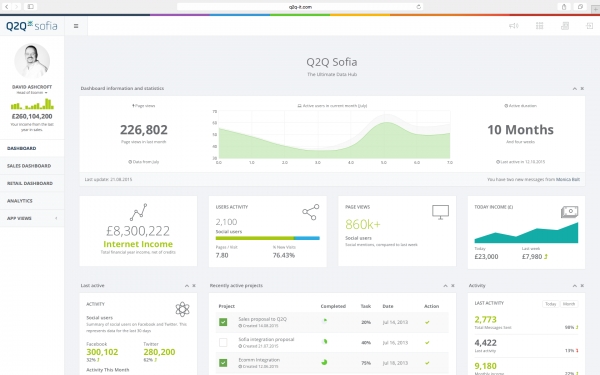Image resolution: width=600 pixels, height=375 pixels.
Task: Close the Recently active projects panel
Action: [453, 285]
